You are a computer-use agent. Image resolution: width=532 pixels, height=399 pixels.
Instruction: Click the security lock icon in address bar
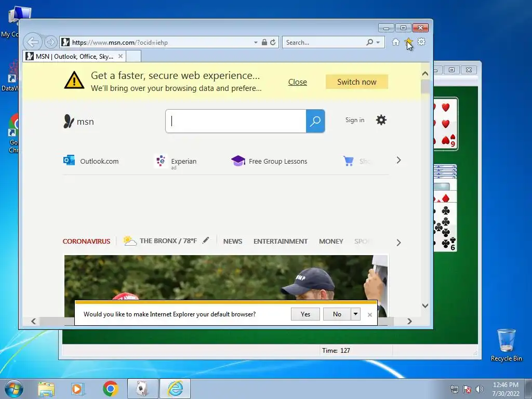click(x=264, y=43)
